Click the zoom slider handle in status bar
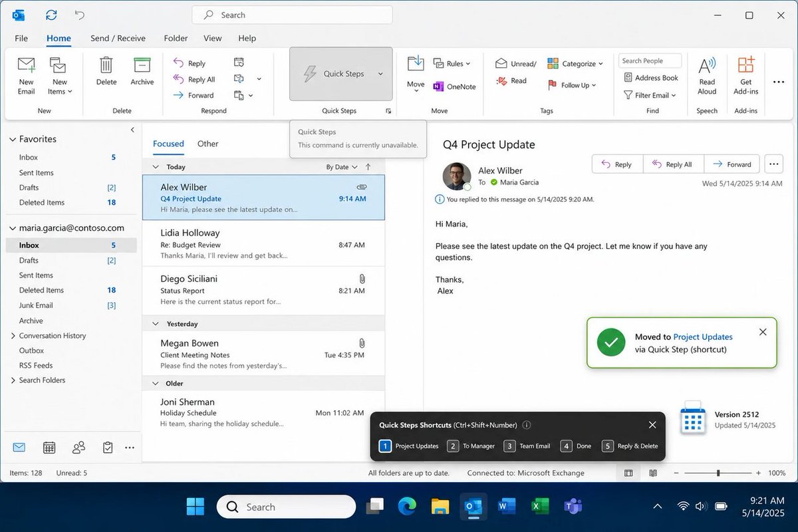The width and height of the screenshot is (798, 532). [x=718, y=473]
